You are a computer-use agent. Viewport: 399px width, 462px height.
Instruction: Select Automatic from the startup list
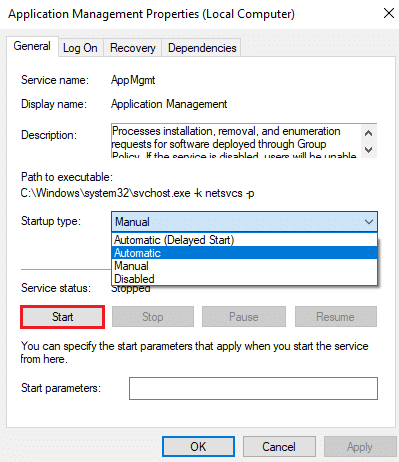coord(244,253)
